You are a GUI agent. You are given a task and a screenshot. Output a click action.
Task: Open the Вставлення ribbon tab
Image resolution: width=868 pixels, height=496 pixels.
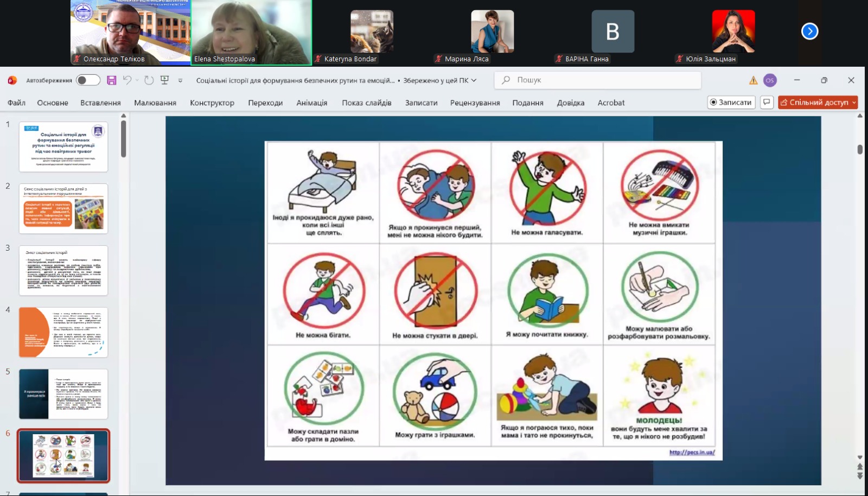coord(100,103)
